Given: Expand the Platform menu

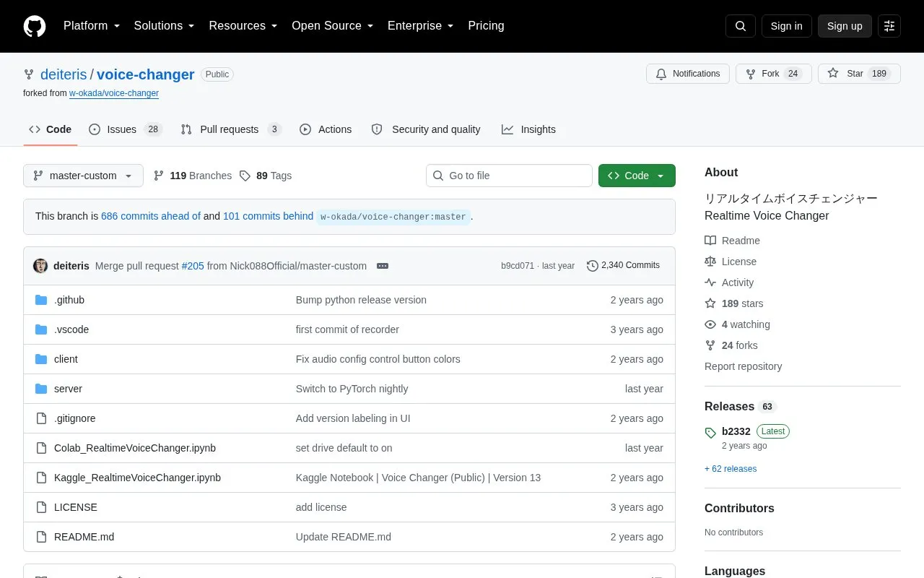Looking at the screenshot, I should tap(92, 26).
